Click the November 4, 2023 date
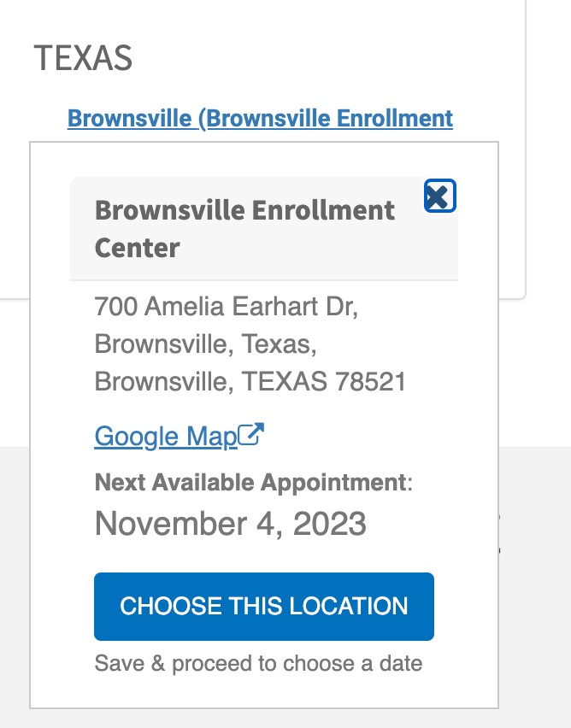The height and width of the screenshot is (728, 571). [x=230, y=523]
